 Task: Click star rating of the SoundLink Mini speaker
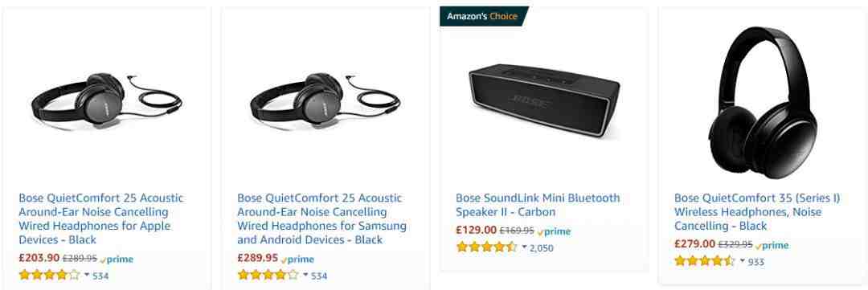[486, 247]
